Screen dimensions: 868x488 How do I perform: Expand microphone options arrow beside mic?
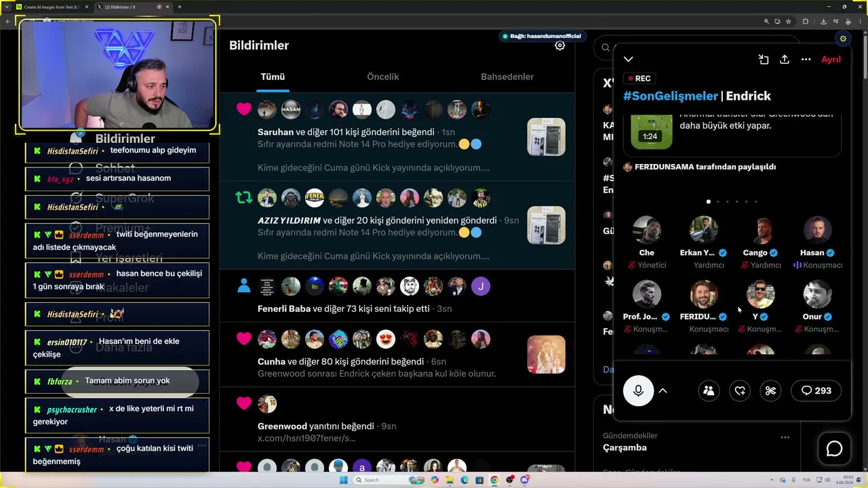tap(663, 390)
